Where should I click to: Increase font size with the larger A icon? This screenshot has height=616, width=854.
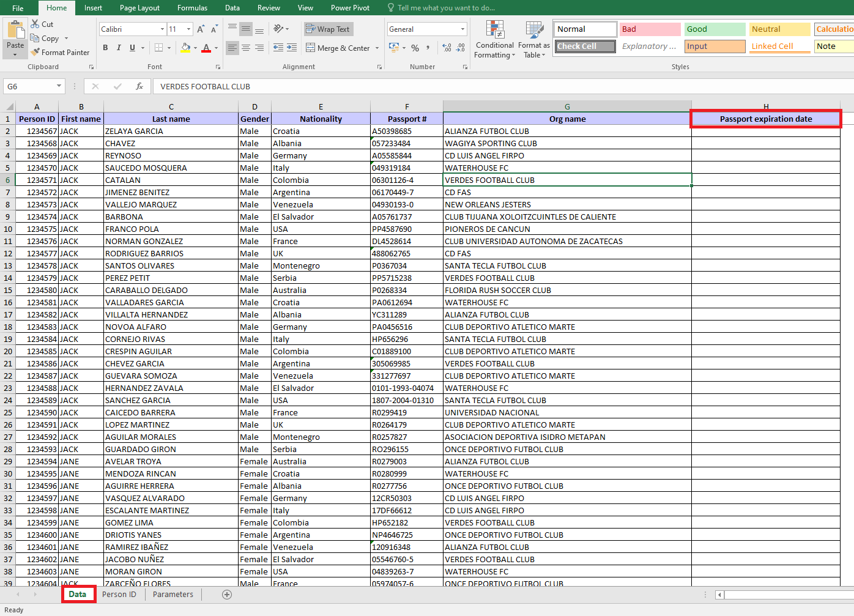coord(200,29)
